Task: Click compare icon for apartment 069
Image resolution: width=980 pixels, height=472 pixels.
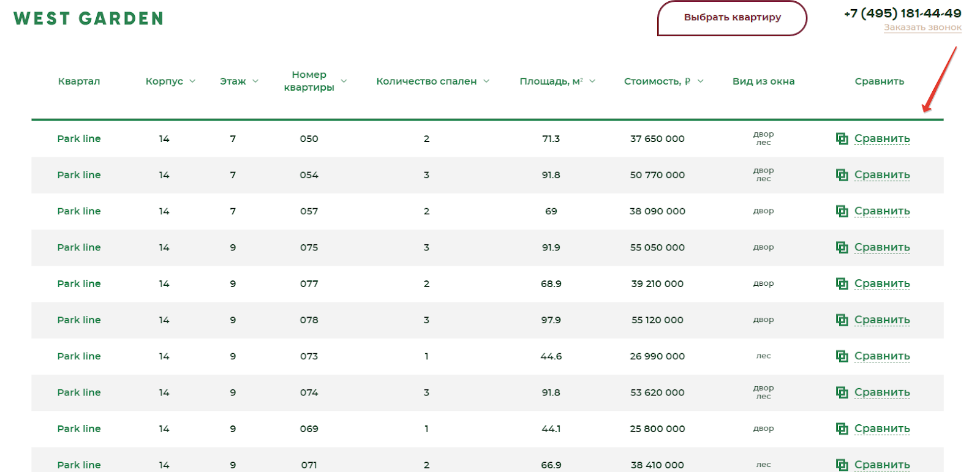Action: tap(842, 429)
